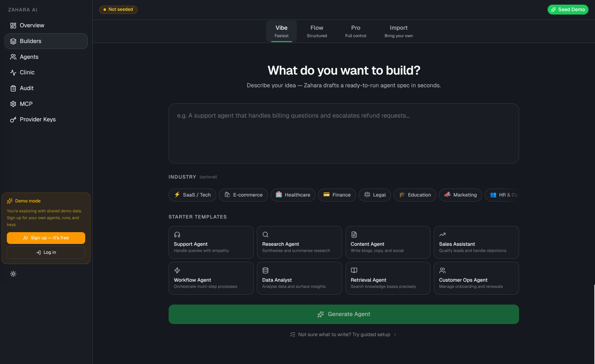The width and height of the screenshot is (595, 364).
Task: Toggle the SaaS / Tech industry chip
Action: point(192,195)
